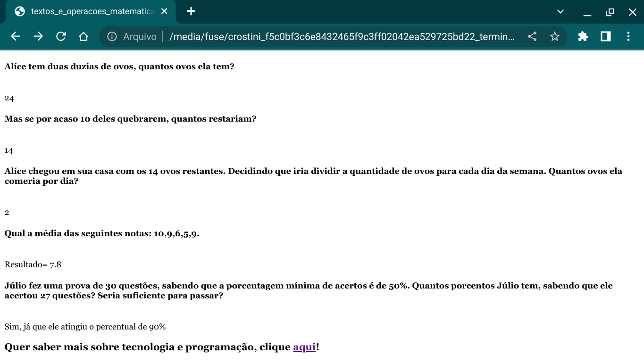Click the question about Júlio's prova
The image size is (644, 362).
(x=309, y=291)
